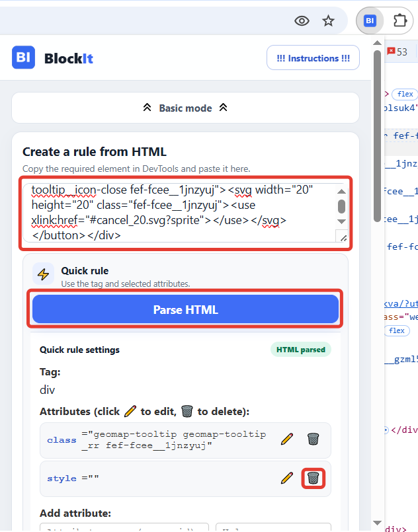Click the panel scrollbar down arrow

tap(377, 523)
